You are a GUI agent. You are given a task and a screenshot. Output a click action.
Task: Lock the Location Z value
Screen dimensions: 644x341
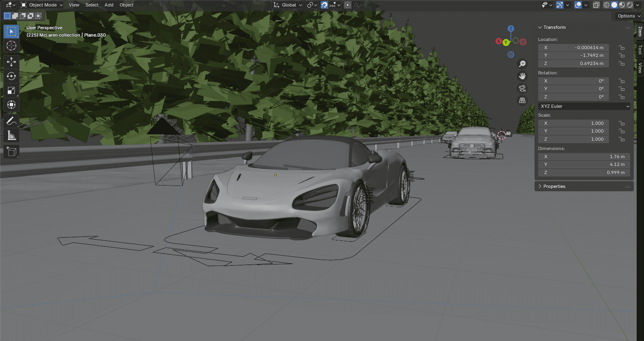pos(622,63)
